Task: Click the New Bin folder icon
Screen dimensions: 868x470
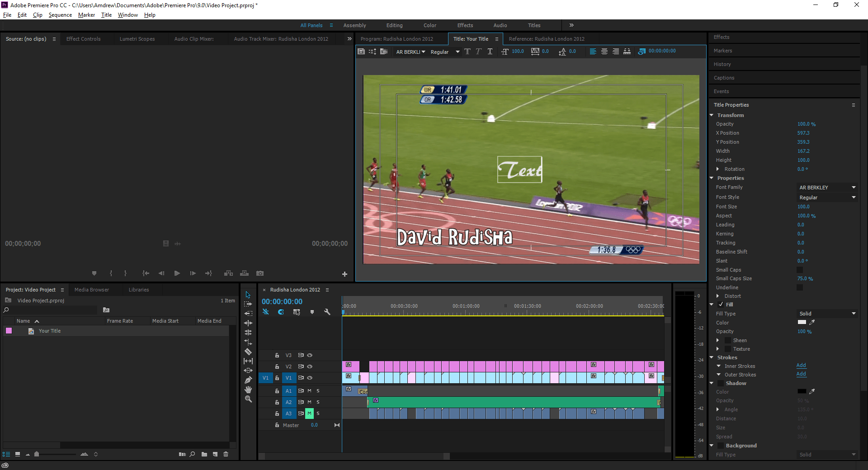Action: 204,454
